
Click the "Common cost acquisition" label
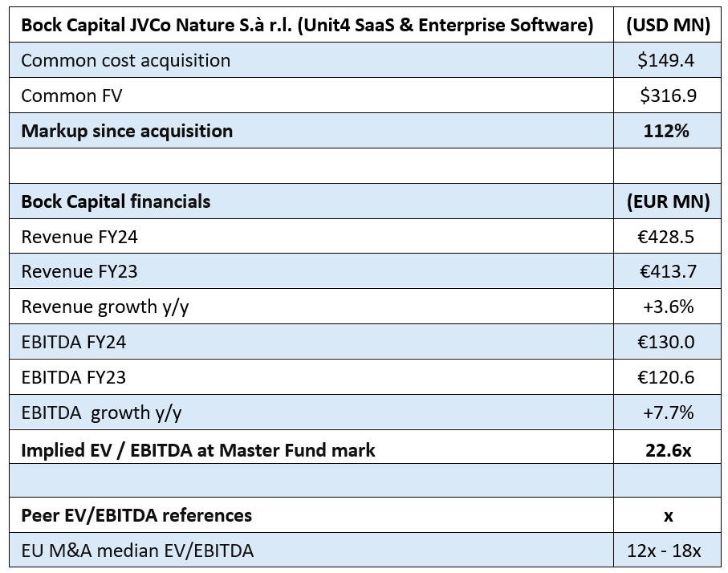[x=125, y=60]
